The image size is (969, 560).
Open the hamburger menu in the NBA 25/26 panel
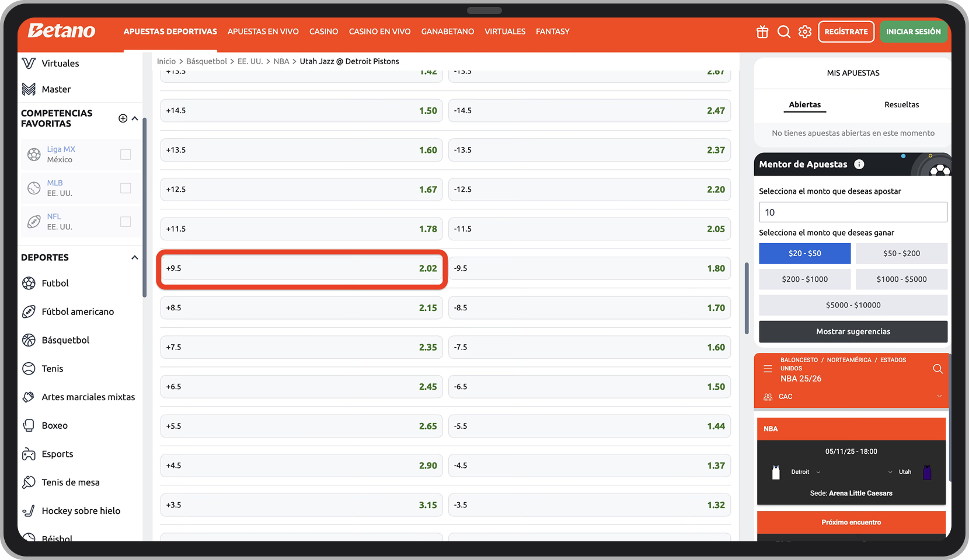click(768, 368)
